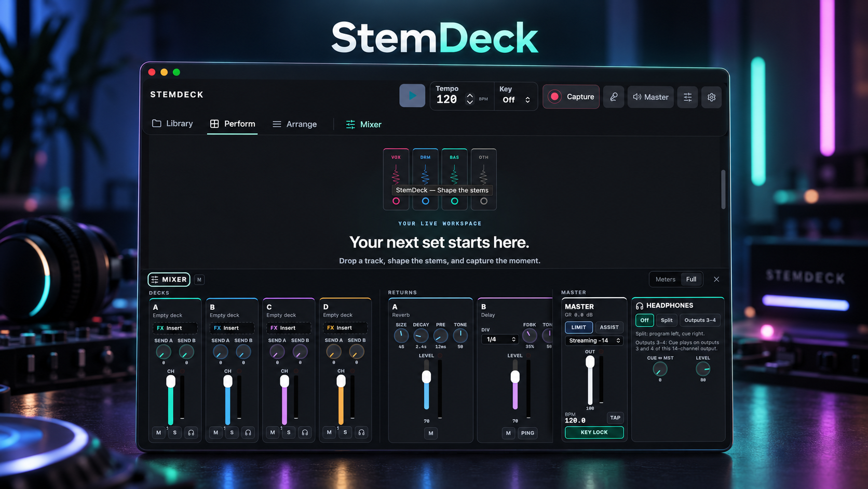Select the DRM stem card

pyautogui.click(x=425, y=179)
